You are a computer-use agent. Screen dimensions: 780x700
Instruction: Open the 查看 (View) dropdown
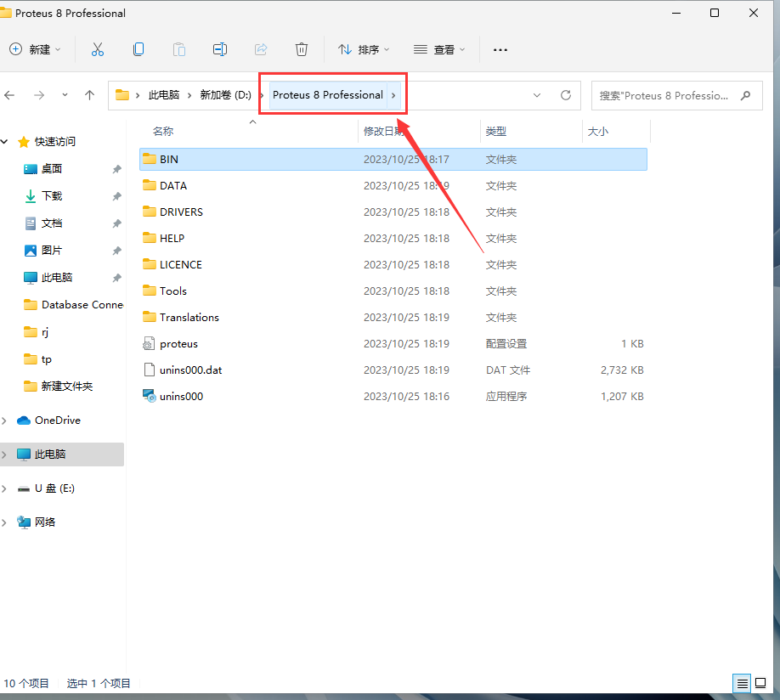[439, 49]
